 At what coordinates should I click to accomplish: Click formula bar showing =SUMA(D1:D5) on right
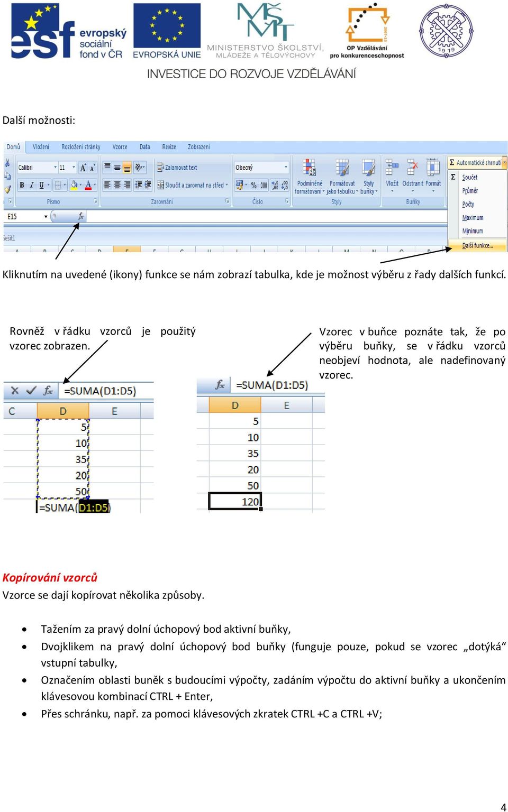pos(278,385)
